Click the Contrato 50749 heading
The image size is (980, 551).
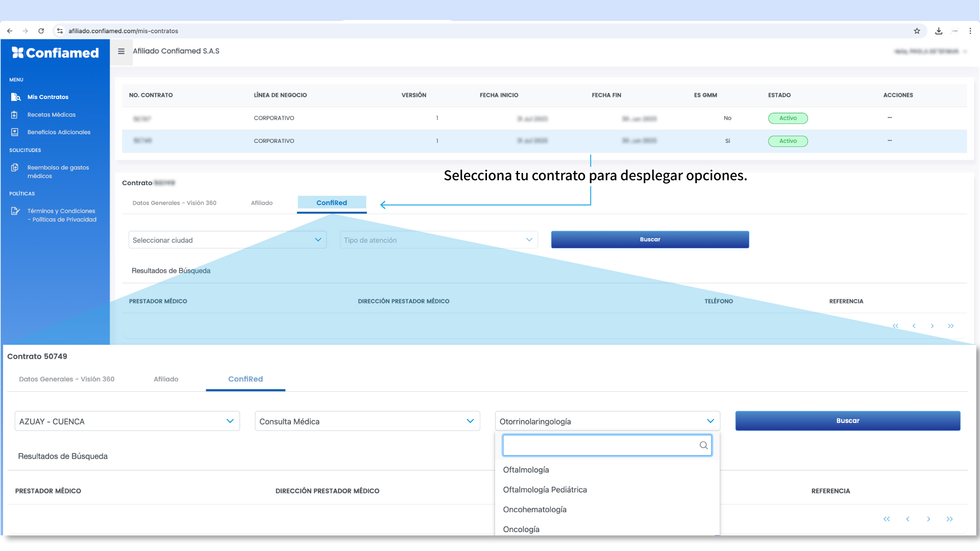37,357
